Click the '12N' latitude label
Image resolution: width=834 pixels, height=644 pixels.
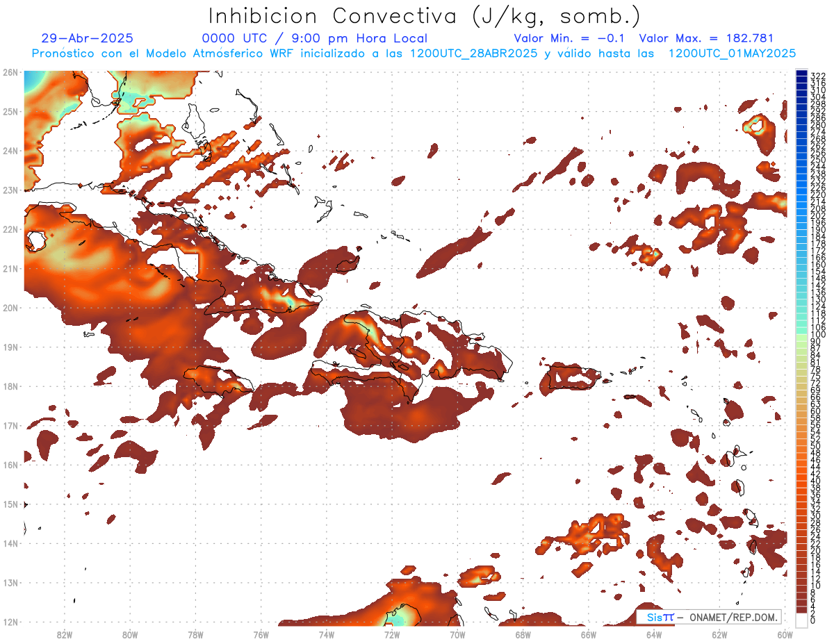pyautogui.click(x=10, y=622)
